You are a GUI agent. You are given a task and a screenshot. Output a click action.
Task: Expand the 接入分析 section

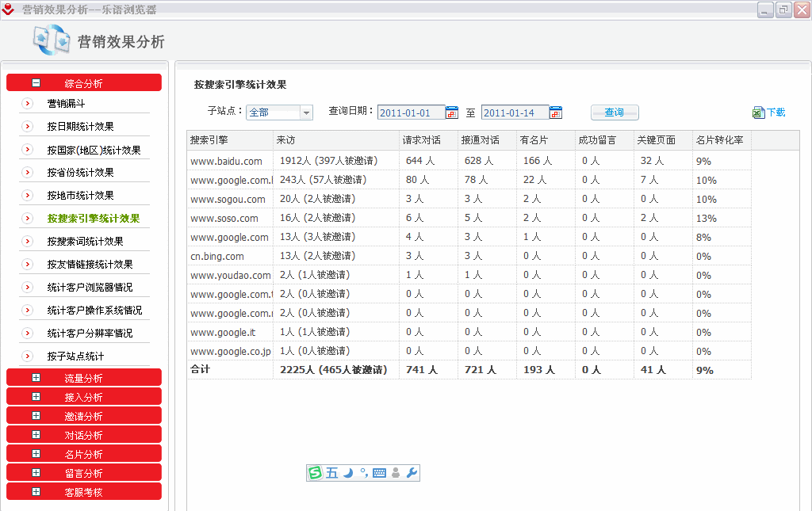coord(36,397)
